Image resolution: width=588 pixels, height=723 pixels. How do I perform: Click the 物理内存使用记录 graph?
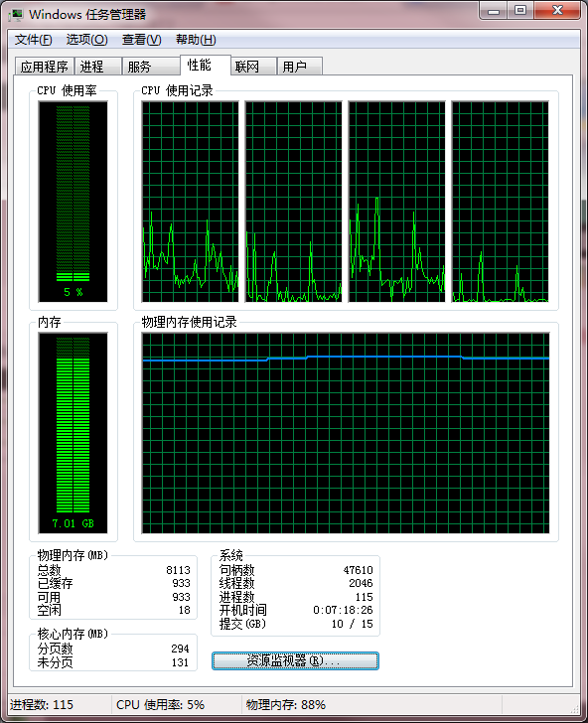tap(346, 433)
